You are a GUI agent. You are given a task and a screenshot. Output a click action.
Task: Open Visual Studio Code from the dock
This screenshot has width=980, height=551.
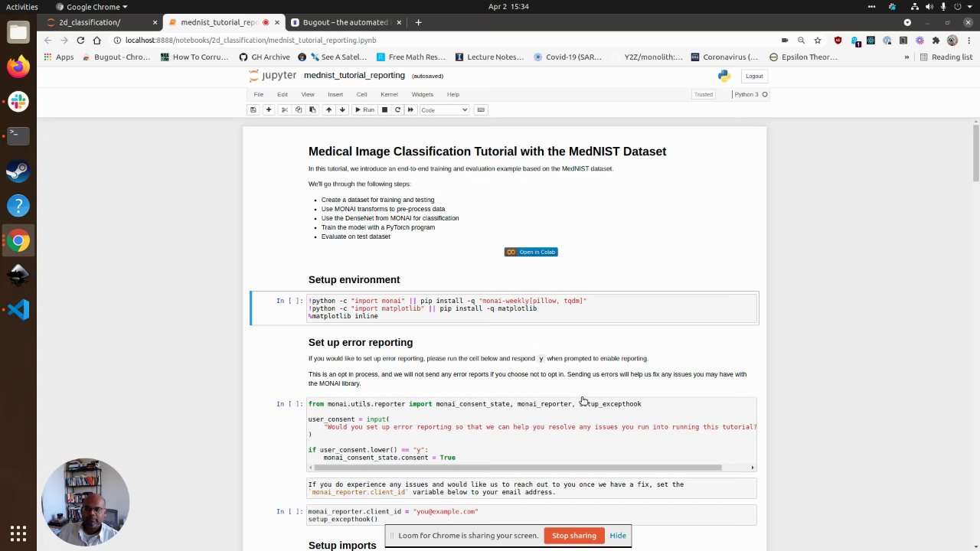coord(18,309)
